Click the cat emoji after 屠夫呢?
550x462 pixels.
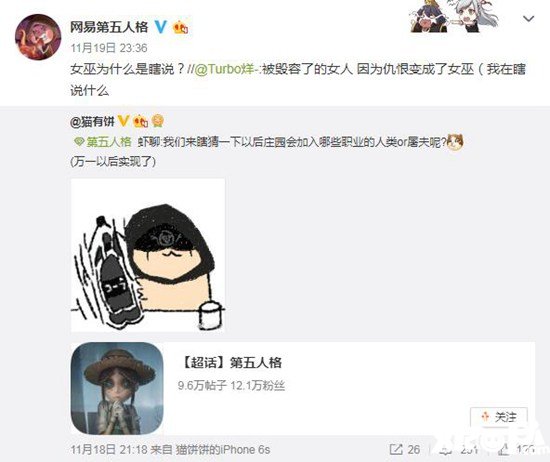point(455,142)
